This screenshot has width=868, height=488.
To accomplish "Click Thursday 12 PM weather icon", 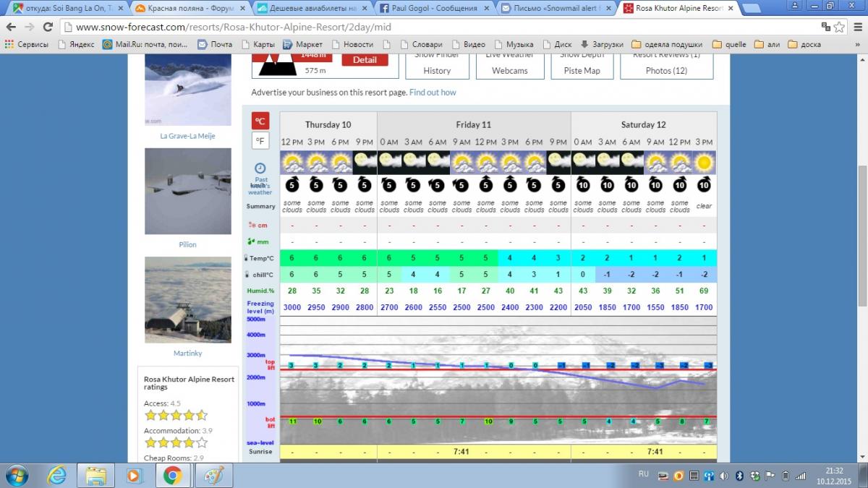I will (x=292, y=162).
